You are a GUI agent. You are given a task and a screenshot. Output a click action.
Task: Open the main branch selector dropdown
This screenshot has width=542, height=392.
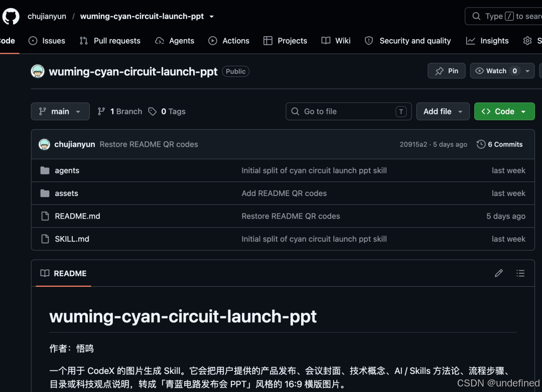point(60,111)
